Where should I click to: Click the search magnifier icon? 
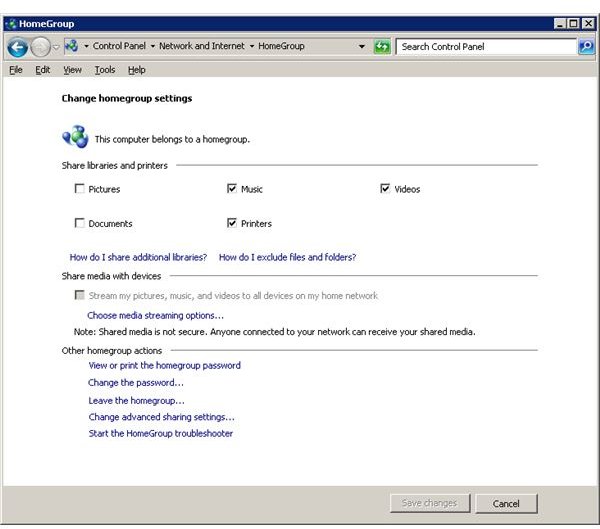point(586,47)
